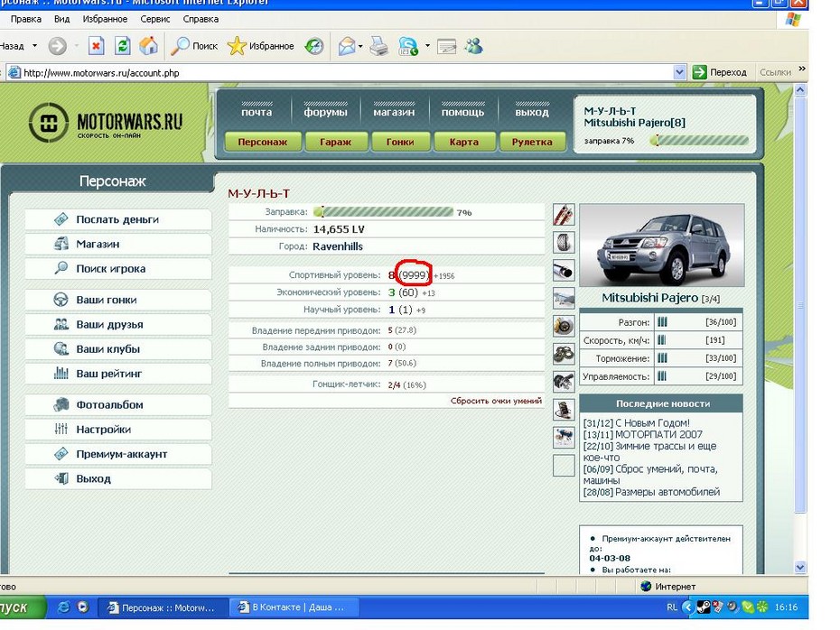
Task: Open the Сервис menu
Action: click(154, 19)
